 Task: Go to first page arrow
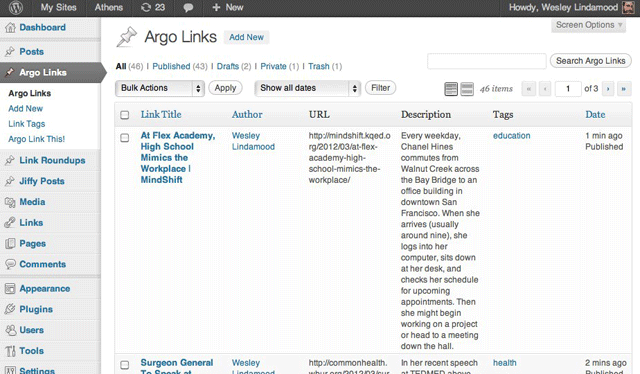[x=529, y=89]
